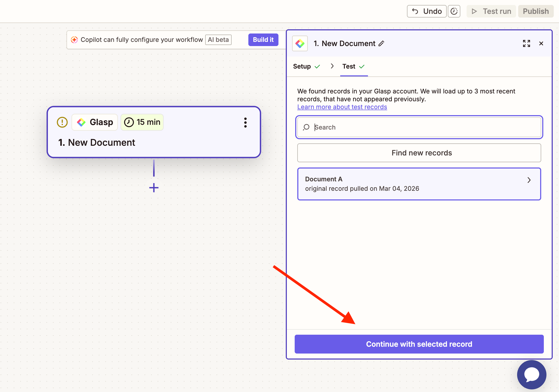Open the chat support bubble
This screenshot has height=392, width=559.
pos(532,374)
